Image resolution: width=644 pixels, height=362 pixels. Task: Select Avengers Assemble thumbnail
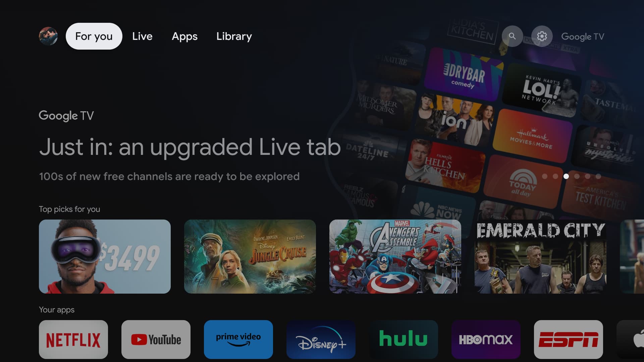coord(395,256)
